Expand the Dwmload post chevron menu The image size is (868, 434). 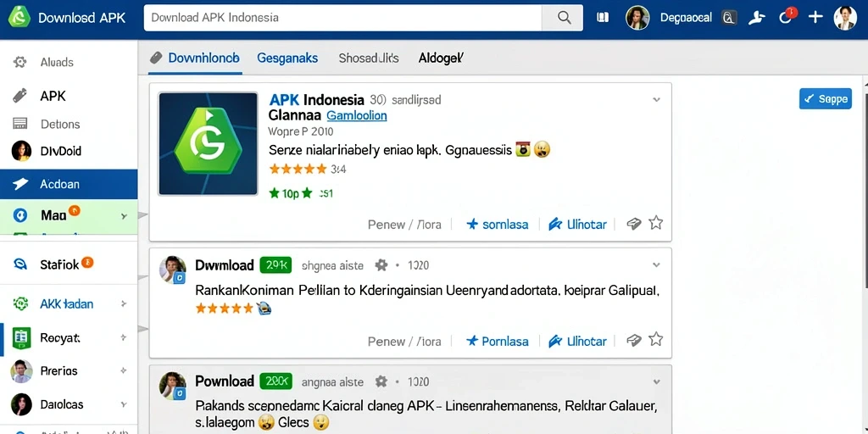tap(656, 265)
